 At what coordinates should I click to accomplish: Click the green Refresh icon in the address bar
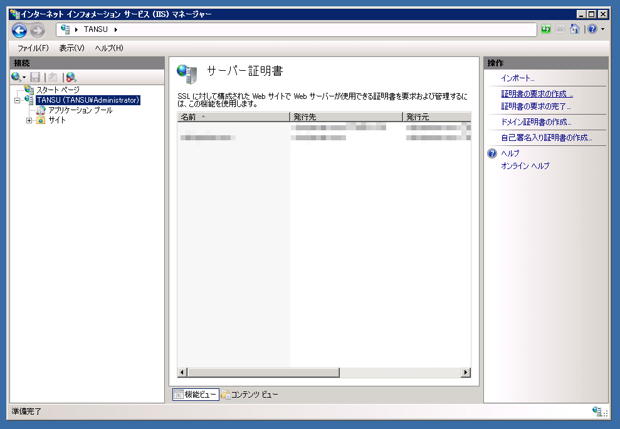click(x=546, y=29)
